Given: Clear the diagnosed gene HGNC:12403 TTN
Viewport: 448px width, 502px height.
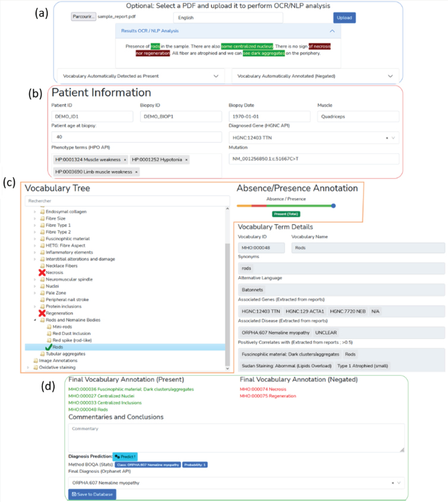Looking at the screenshot, I should pos(387,138).
